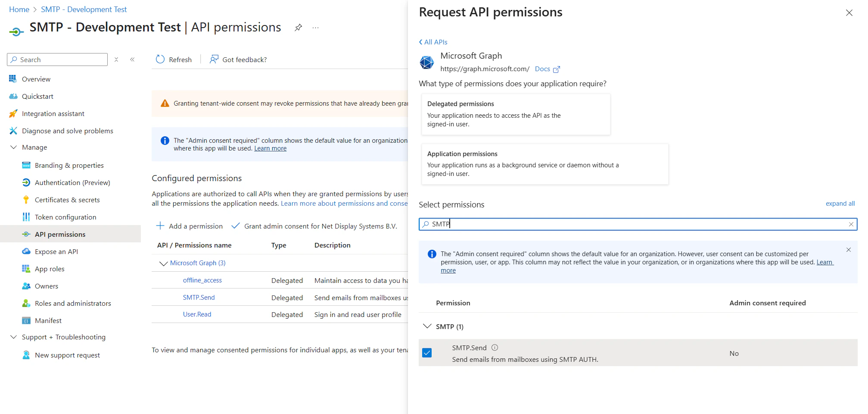The height and width of the screenshot is (414, 868).
Task: Click the Description column header
Action: [332, 245]
